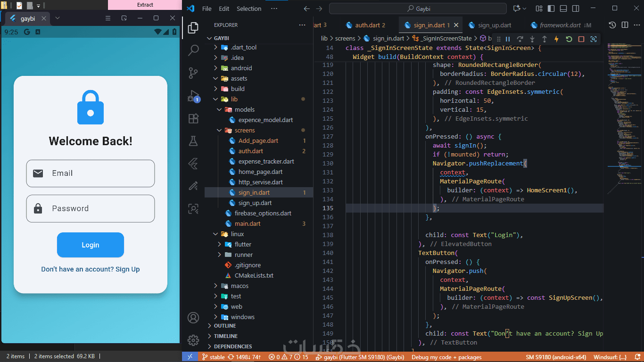Show more menu bar items
The height and width of the screenshot is (362, 644).
click(x=274, y=8)
